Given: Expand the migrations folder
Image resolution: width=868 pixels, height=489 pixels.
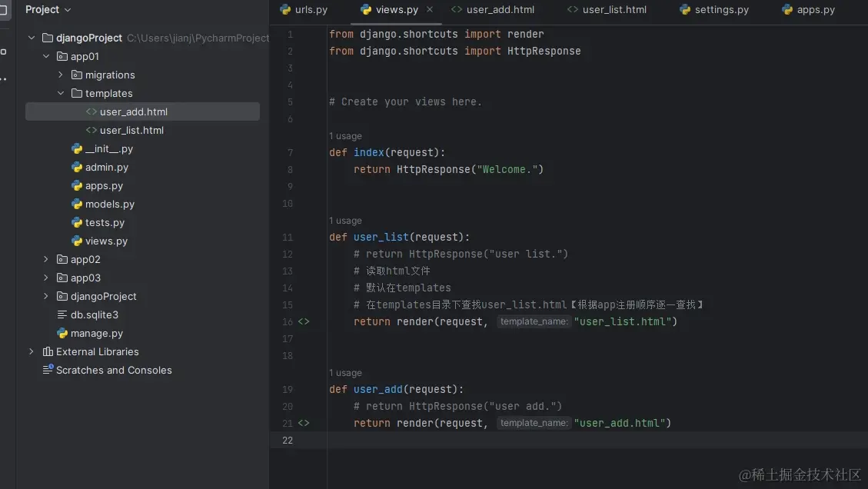Looking at the screenshot, I should (61, 75).
